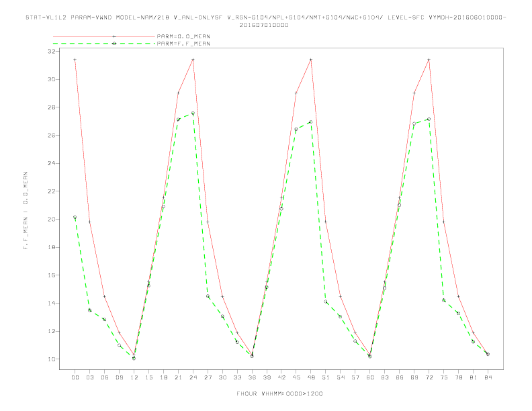
Task: Click the x-axis tick label 42
Action: pyautogui.click(x=281, y=377)
